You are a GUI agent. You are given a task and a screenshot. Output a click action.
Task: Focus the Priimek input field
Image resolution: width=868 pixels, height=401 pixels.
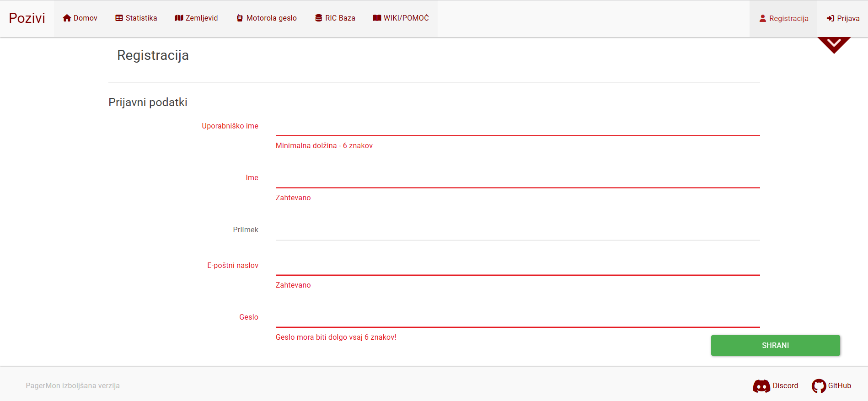pos(518,231)
